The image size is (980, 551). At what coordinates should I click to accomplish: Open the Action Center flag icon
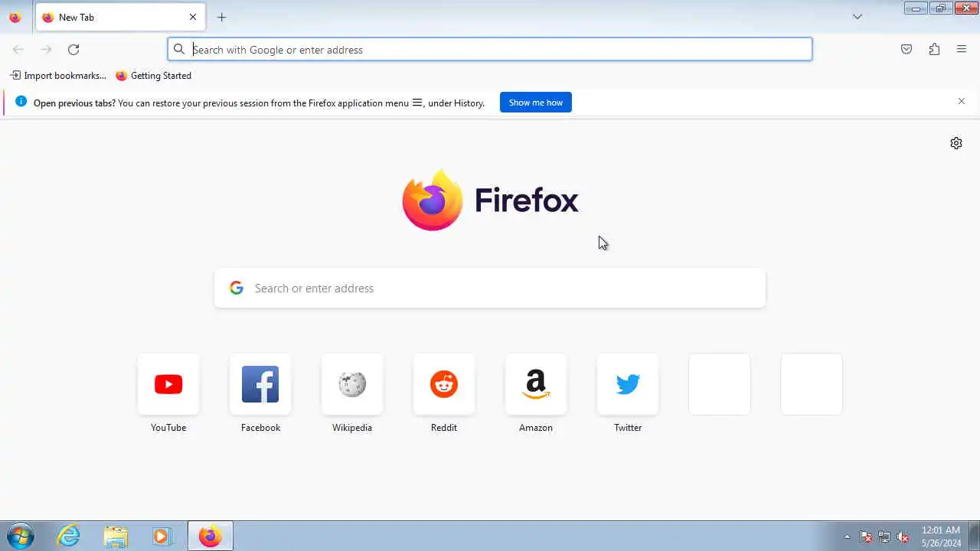[x=866, y=537]
